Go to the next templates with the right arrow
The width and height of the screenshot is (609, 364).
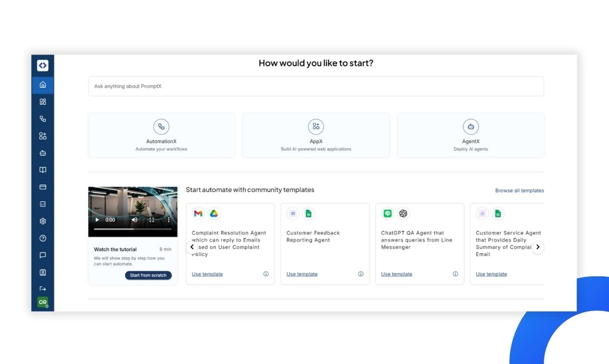click(538, 247)
